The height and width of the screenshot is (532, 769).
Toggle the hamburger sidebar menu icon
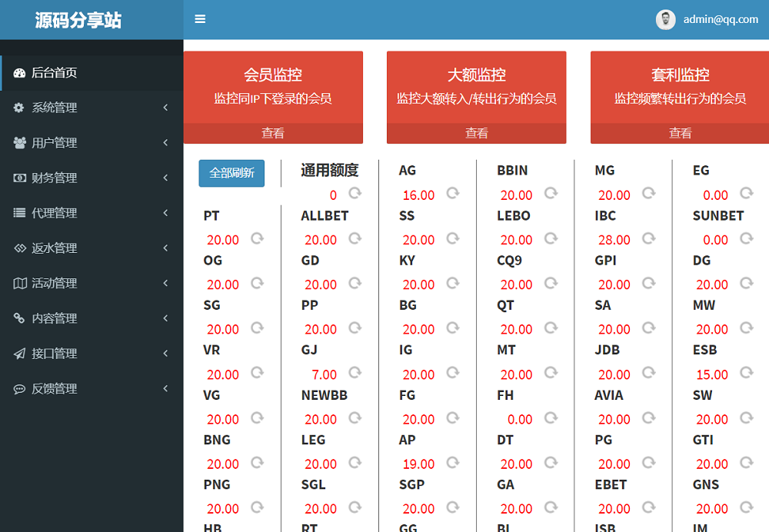pyautogui.click(x=200, y=19)
